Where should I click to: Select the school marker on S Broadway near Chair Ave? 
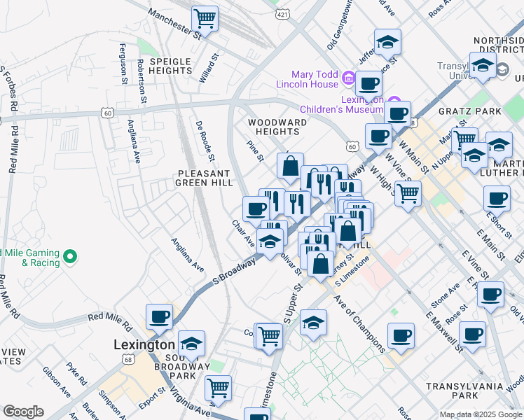(x=270, y=241)
